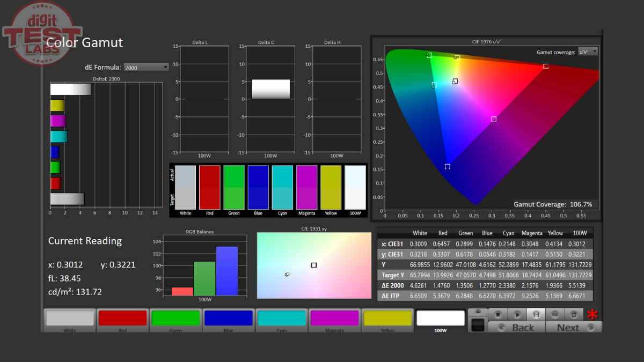The height and width of the screenshot is (362, 644).
Task: Select the Green patch in bottom strip
Action: (x=175, y=319)
